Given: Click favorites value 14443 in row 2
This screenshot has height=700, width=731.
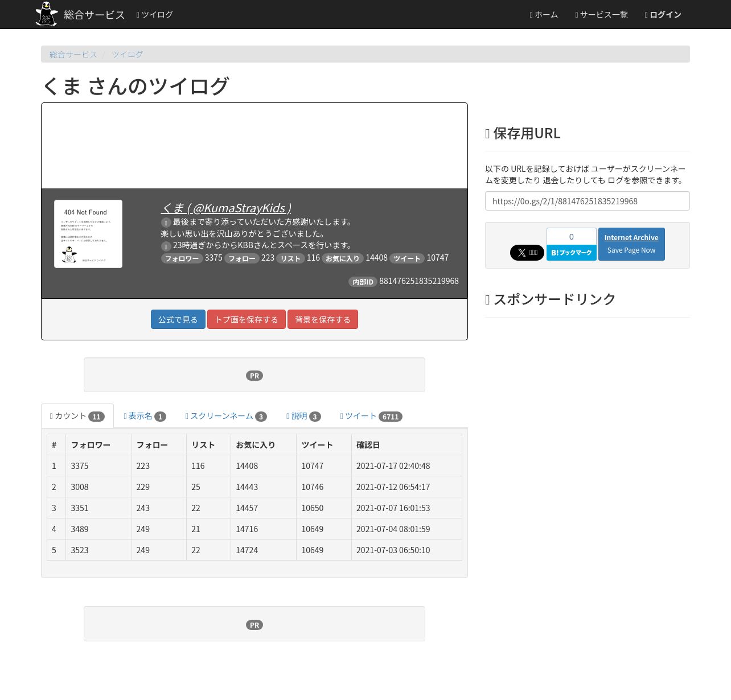Looking at the screenshot, I should (x=264, y=487).
